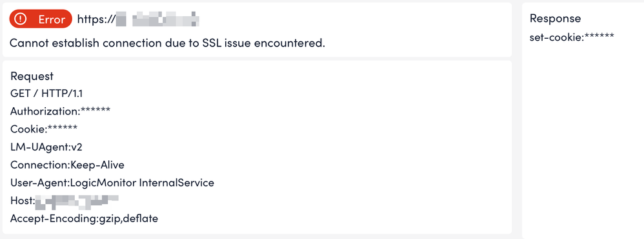Click the red Error status badge
The image size is (644, 239).
(x=41, y=19)
